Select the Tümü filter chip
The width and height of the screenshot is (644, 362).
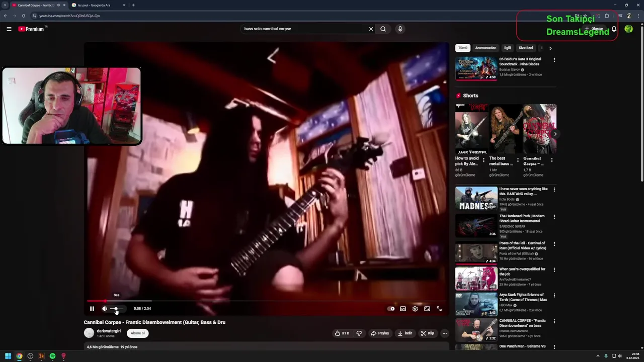pyautogui.click(x=463, y=48)
